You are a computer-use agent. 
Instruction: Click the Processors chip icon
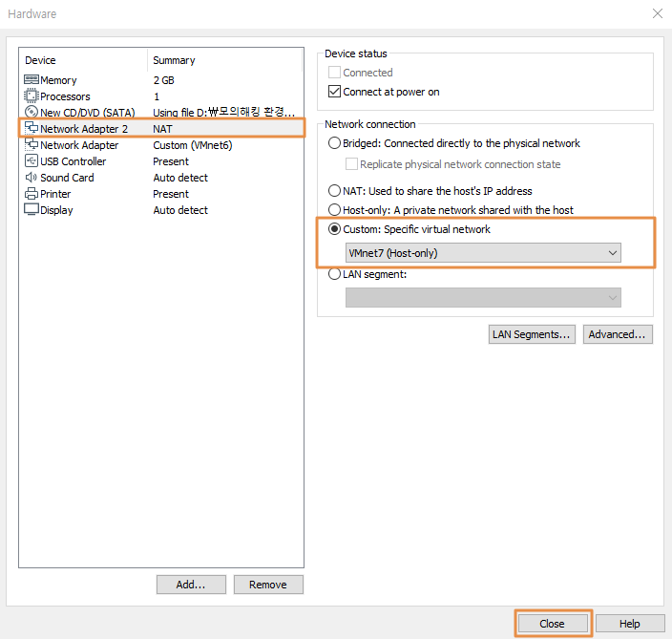(x=31, y=96)
